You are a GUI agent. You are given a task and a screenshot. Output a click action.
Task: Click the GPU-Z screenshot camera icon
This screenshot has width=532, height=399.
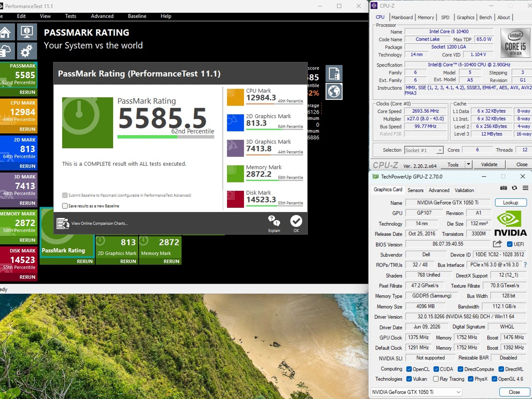[503, 188]
